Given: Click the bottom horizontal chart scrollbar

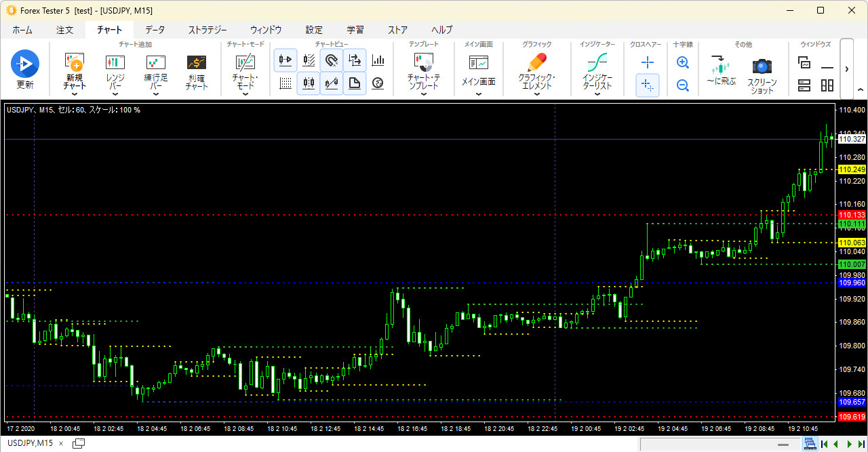Looking at the screenshot, I should [x=719, y=444].
